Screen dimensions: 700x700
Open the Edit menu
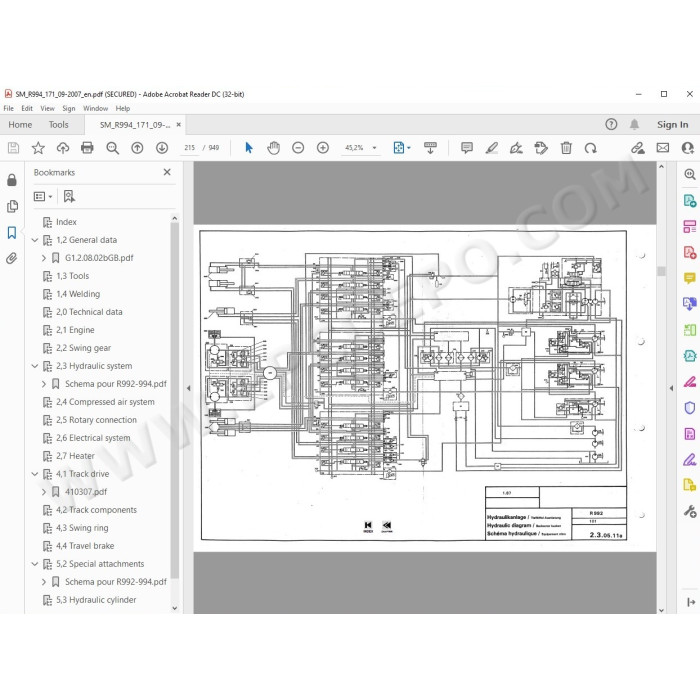(x=27, y=108)
